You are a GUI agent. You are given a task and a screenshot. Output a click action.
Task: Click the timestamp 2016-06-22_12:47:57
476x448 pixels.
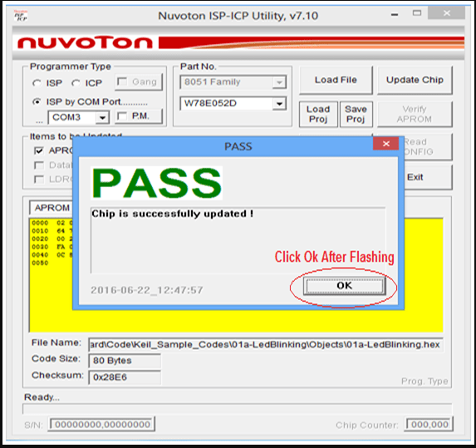147,290
